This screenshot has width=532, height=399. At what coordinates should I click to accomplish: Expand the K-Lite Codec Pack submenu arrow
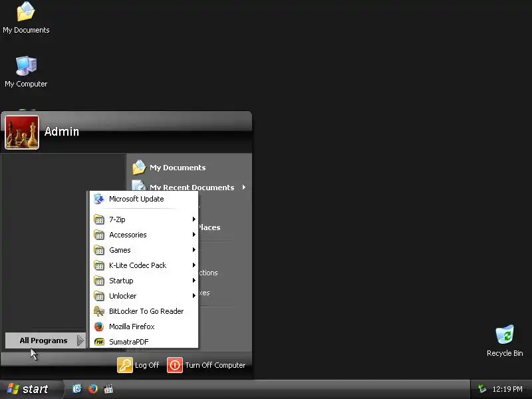(x=194, y=265)
